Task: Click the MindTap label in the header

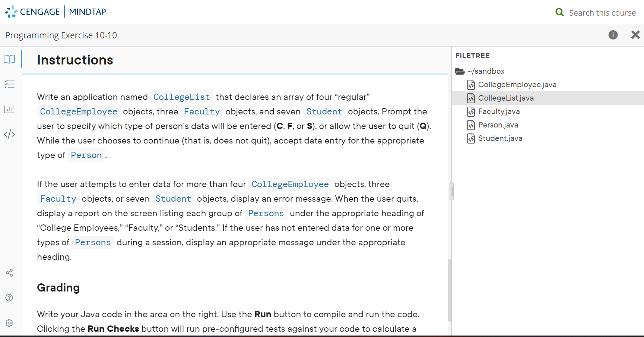Action: click(87, 12)
